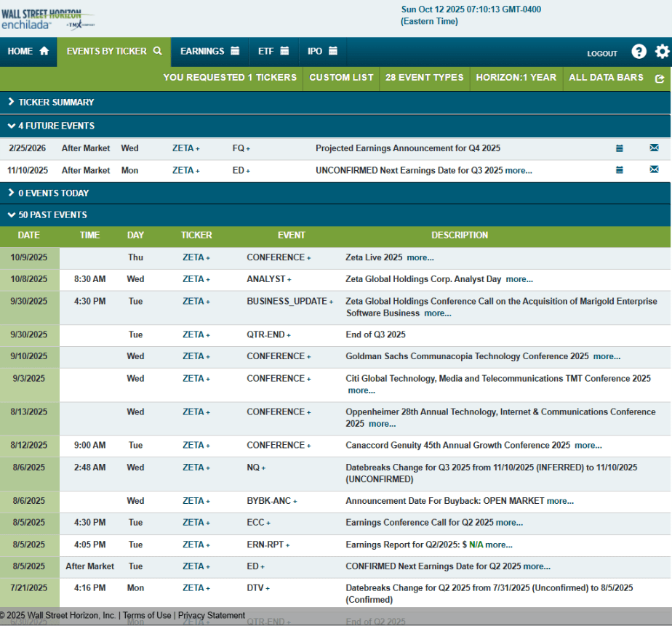Expand the ZETA + ticker on the Analyst Day row
This screenshot has width=672, height=626.
(196, 279)
